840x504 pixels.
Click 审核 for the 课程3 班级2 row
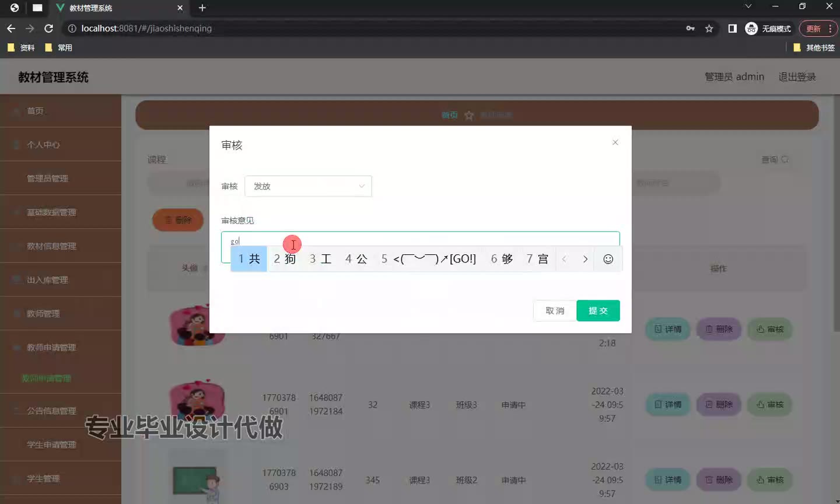coord(770,480)
